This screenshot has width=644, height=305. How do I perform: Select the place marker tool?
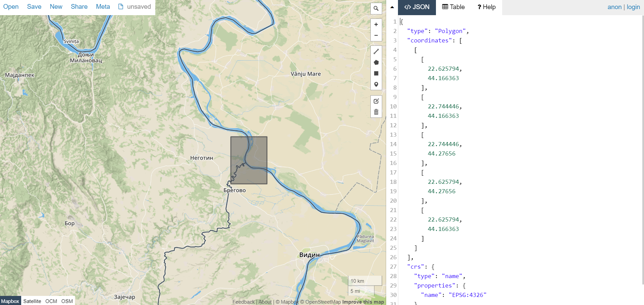(376, 84)
